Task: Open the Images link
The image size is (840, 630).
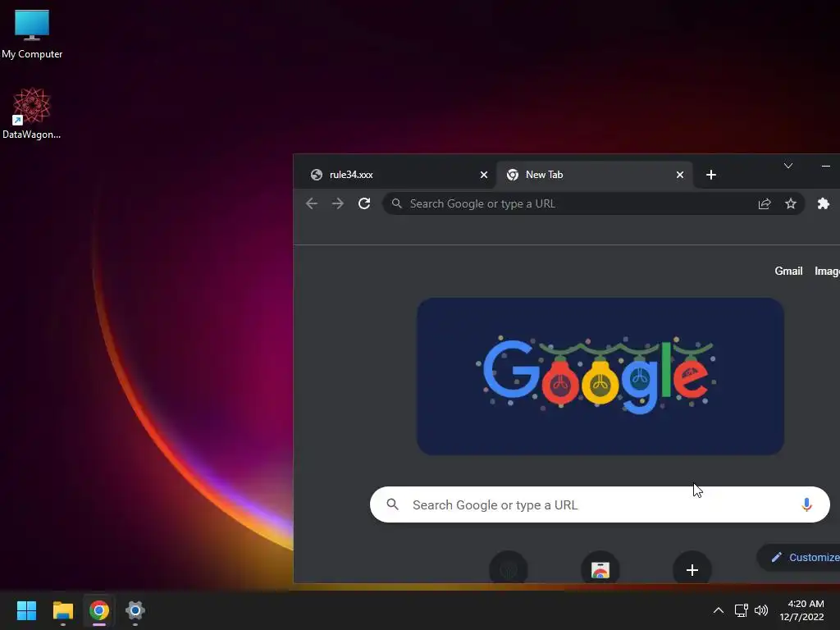Action: pos(827,271)
